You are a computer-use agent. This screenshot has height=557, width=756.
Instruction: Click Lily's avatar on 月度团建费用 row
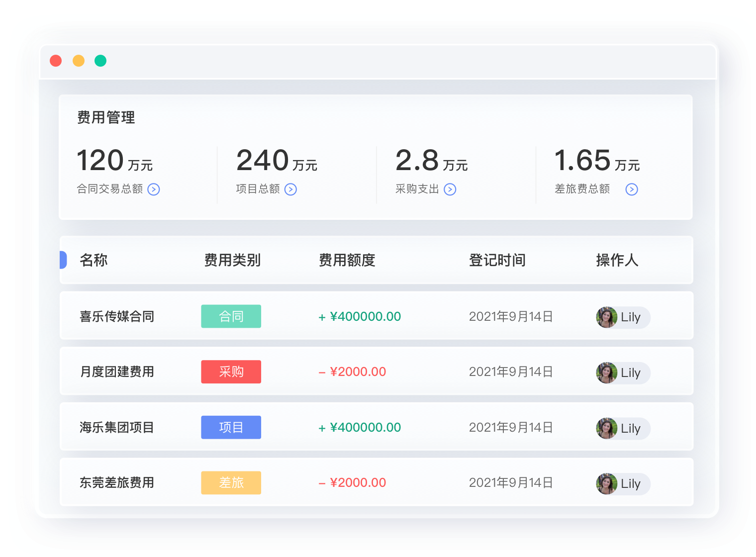click(606, 372)
